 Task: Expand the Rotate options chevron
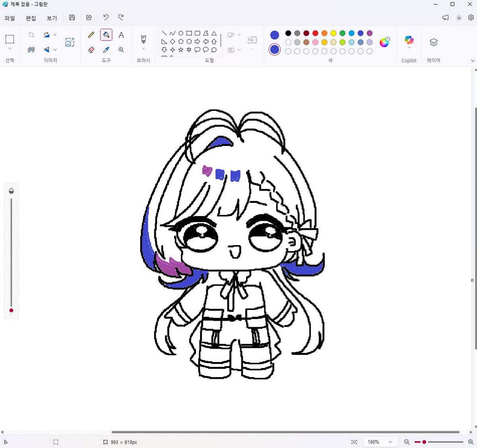point(55,35)
